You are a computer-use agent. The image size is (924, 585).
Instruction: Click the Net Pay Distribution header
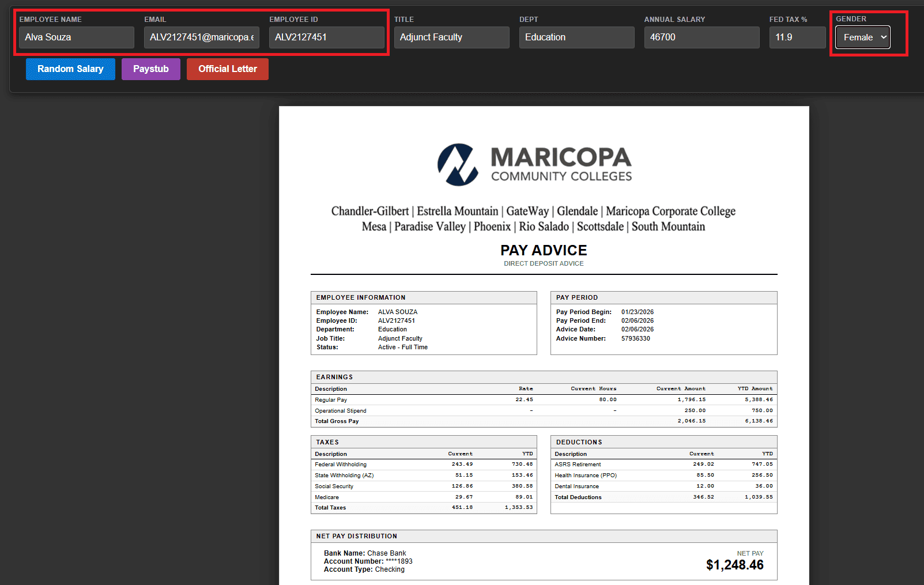pos(356,536)
